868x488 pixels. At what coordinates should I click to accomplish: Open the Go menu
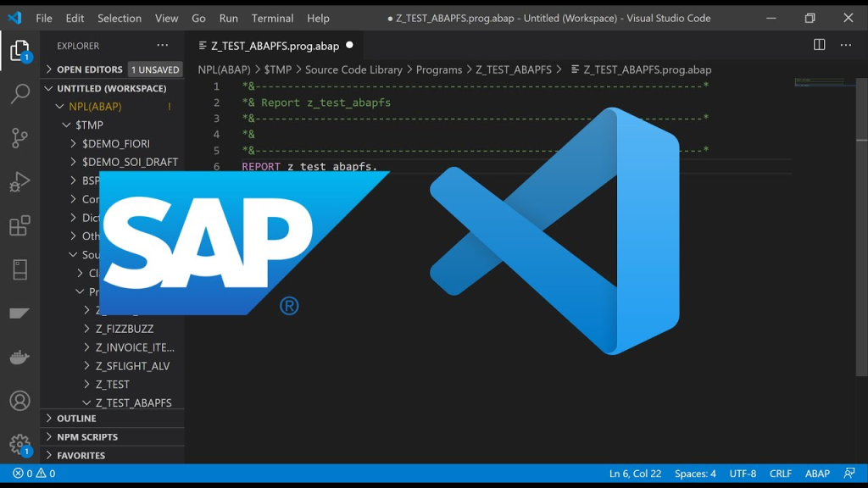click(x=198, y=19)
